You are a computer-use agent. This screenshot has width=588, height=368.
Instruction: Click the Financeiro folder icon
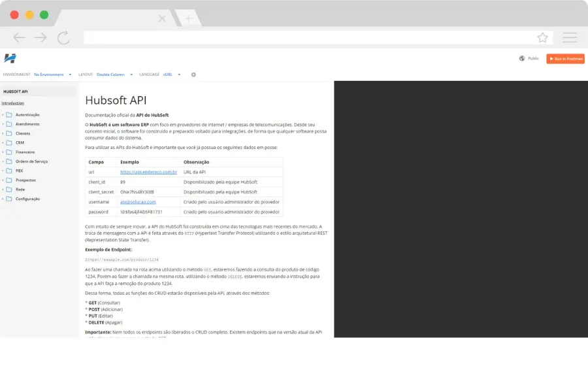(9, 152)
